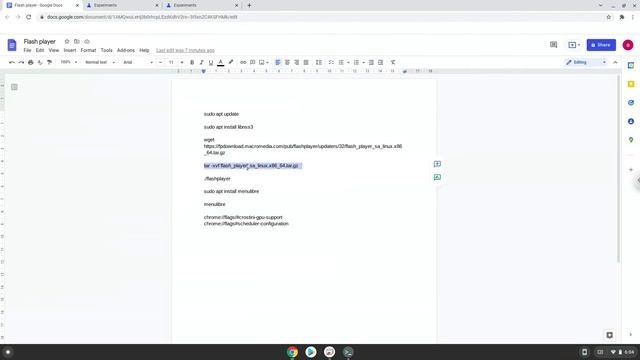
Task: Open the Arial font dropdown
Action: click(x=138, y=62)
